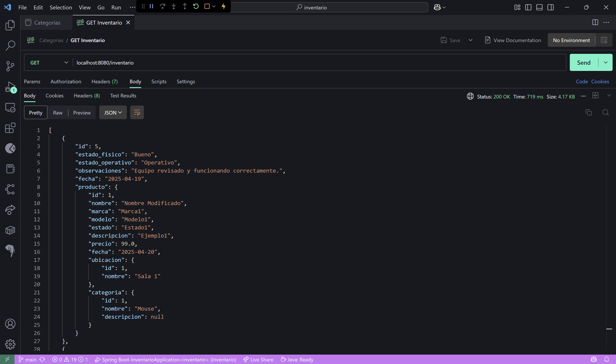
Task: Switch response view to Raw
Action: coord(58,113)
